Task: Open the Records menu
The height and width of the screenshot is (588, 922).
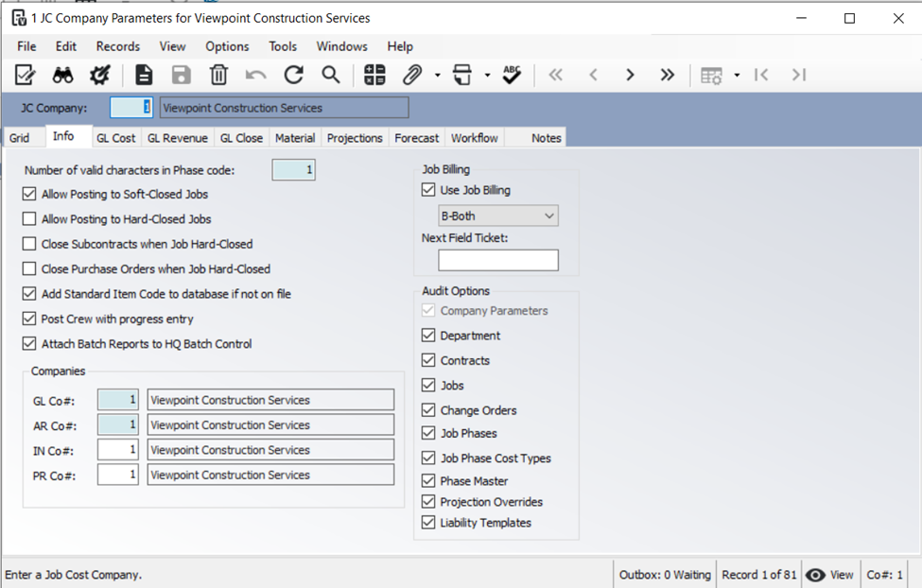Action: pyautogui.click(x=118, y=46)
